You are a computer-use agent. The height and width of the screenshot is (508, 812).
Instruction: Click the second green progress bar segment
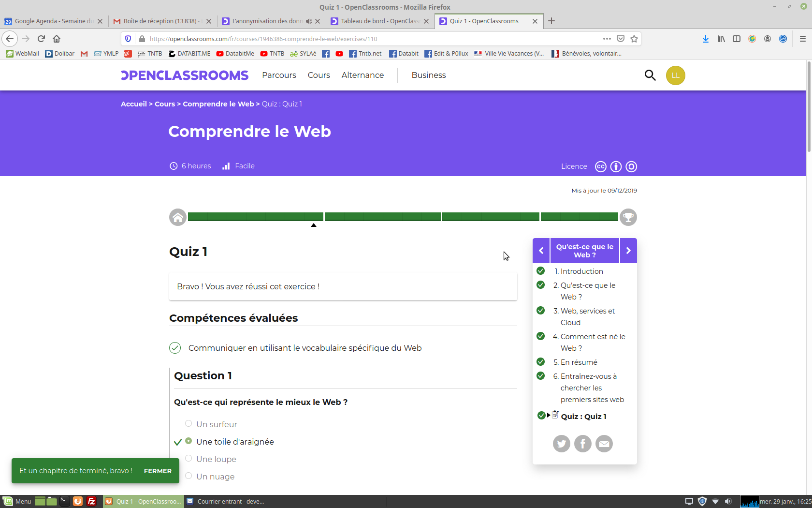pos(382,217)
